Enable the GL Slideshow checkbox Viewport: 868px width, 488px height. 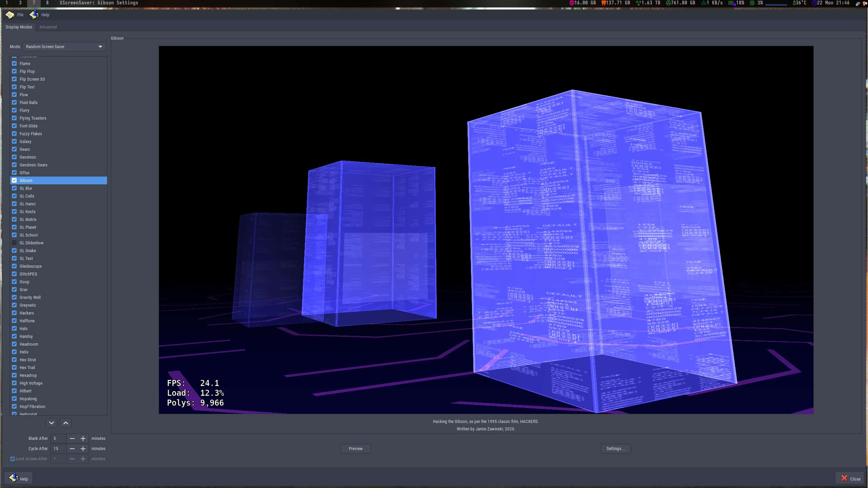tap(14, 243)
